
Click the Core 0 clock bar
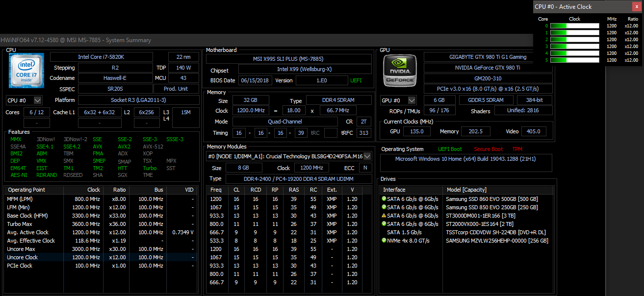tap(574, 26)
